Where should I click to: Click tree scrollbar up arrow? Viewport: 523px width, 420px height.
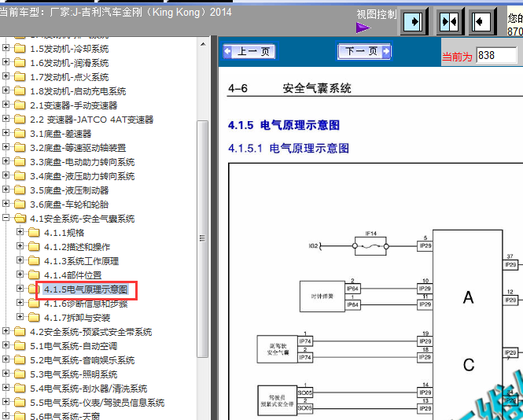point(203,44)
